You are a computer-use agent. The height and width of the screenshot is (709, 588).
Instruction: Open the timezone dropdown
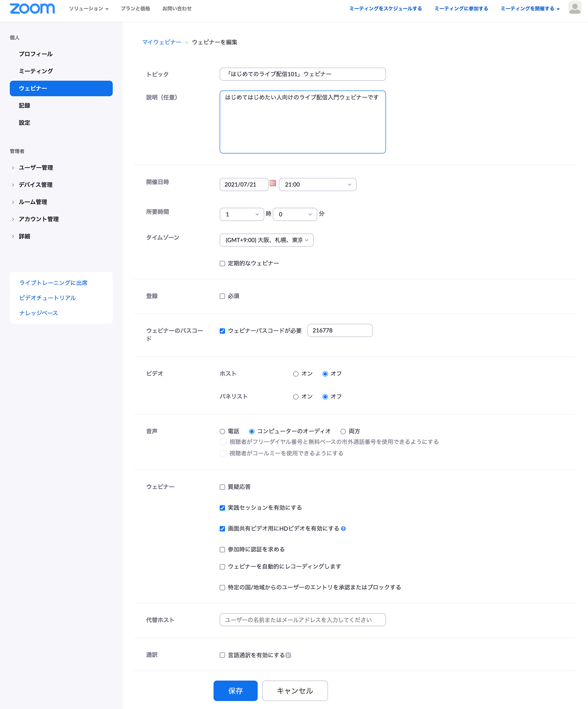[x=266, y=240]
